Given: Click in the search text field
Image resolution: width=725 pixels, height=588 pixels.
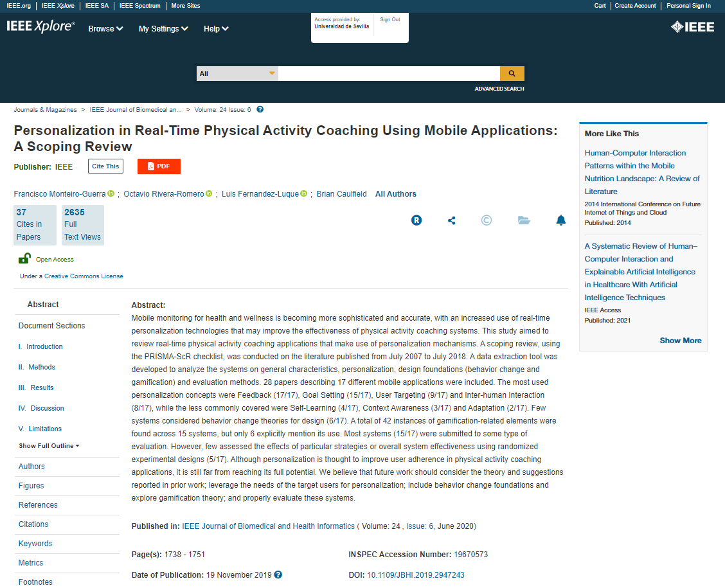Looking at the screenshot, I should [x=388, y=73].
